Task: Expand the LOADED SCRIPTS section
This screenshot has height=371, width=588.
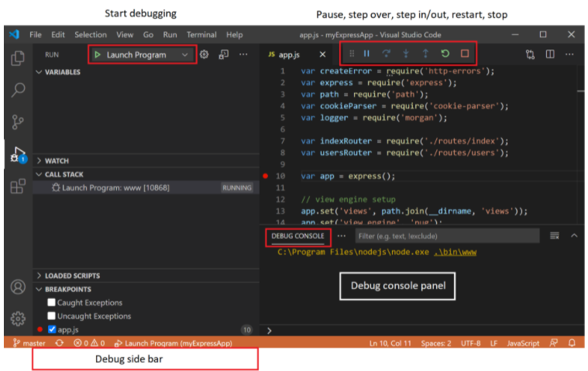Action: 68,276
